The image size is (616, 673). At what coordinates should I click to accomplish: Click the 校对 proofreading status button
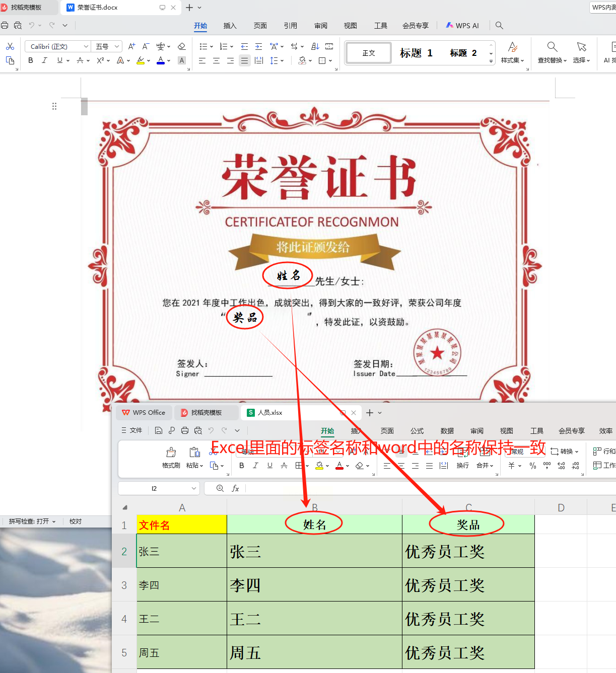[76, 521]
